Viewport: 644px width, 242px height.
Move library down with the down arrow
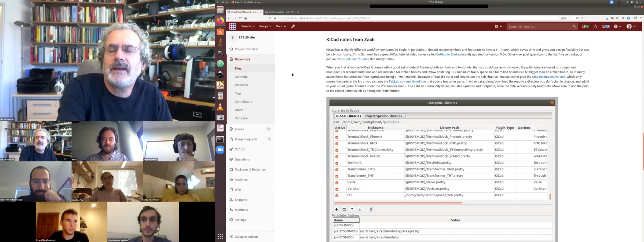[x=360, y=209]
